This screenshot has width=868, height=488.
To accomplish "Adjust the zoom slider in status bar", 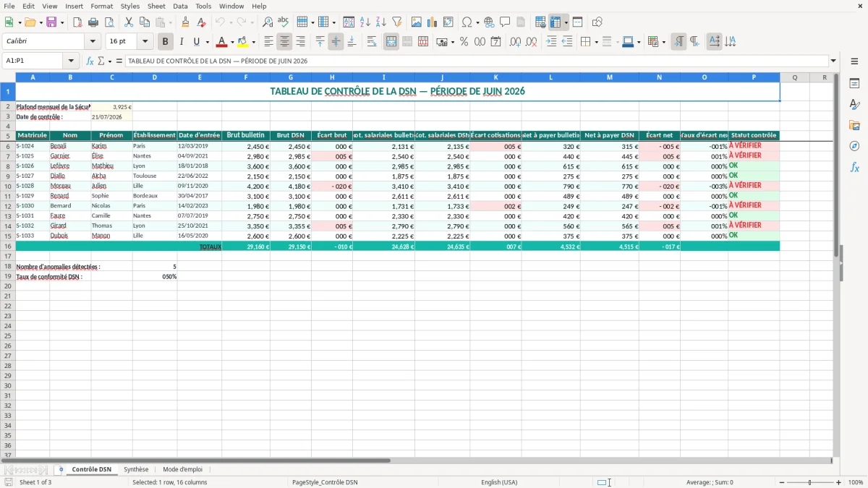I will (x=809, y=482).
